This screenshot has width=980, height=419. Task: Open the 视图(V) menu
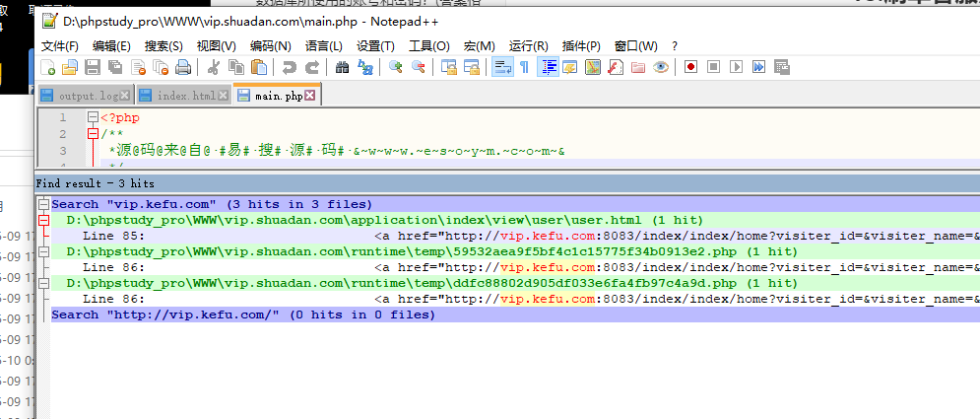217,46
